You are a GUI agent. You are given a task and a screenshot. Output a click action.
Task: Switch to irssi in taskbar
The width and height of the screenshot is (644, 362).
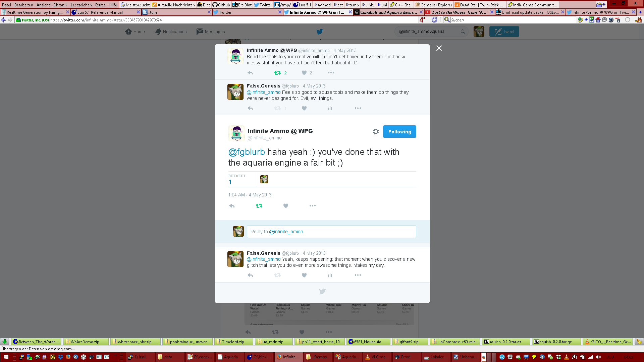point(141,357)
